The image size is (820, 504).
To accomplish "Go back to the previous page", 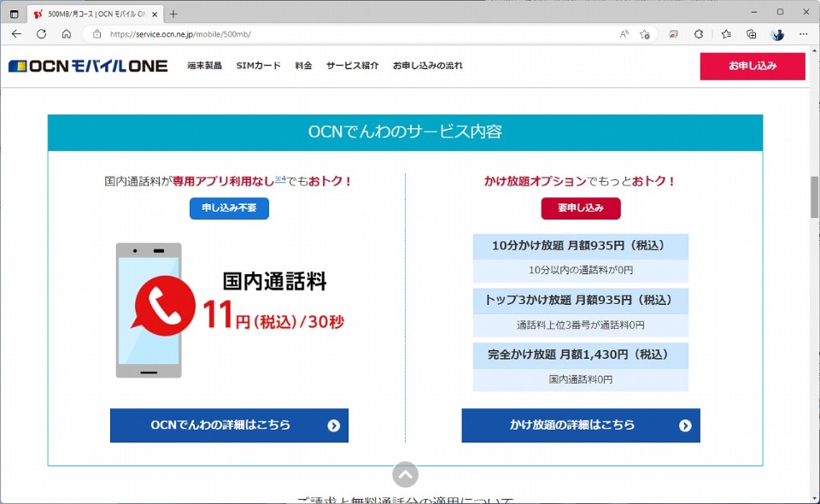I will point(17,34).
